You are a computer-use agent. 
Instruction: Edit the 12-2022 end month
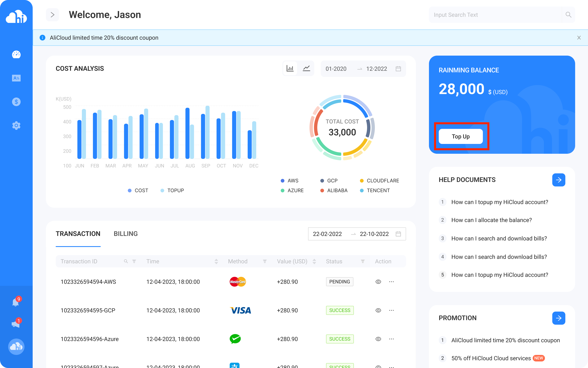coord(377,69)
